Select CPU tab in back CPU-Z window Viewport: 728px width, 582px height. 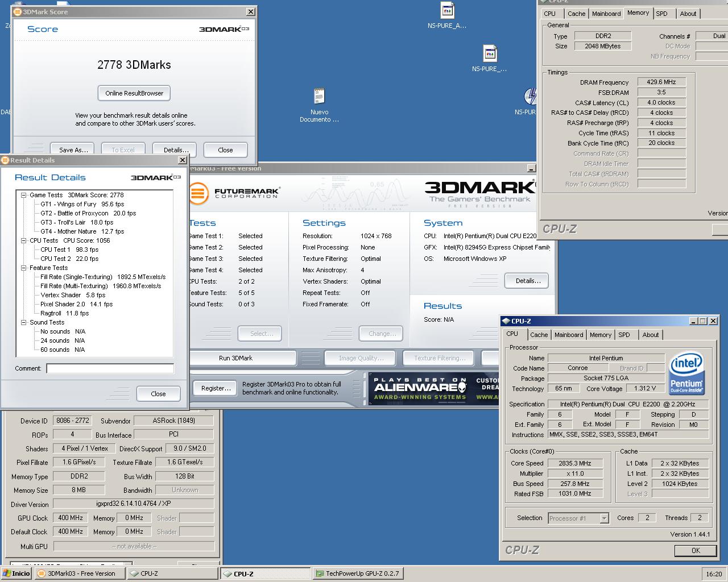coord(549,14)
